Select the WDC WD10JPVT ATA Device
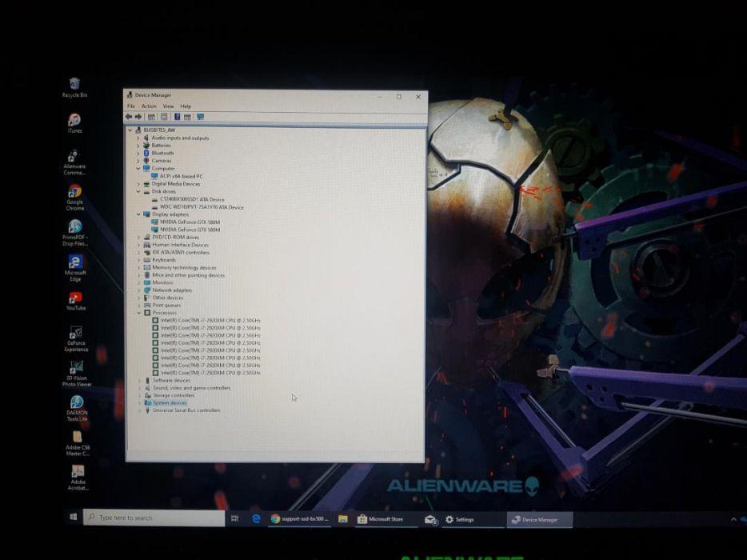Screen dimensions: 747x560 point(197,206)
